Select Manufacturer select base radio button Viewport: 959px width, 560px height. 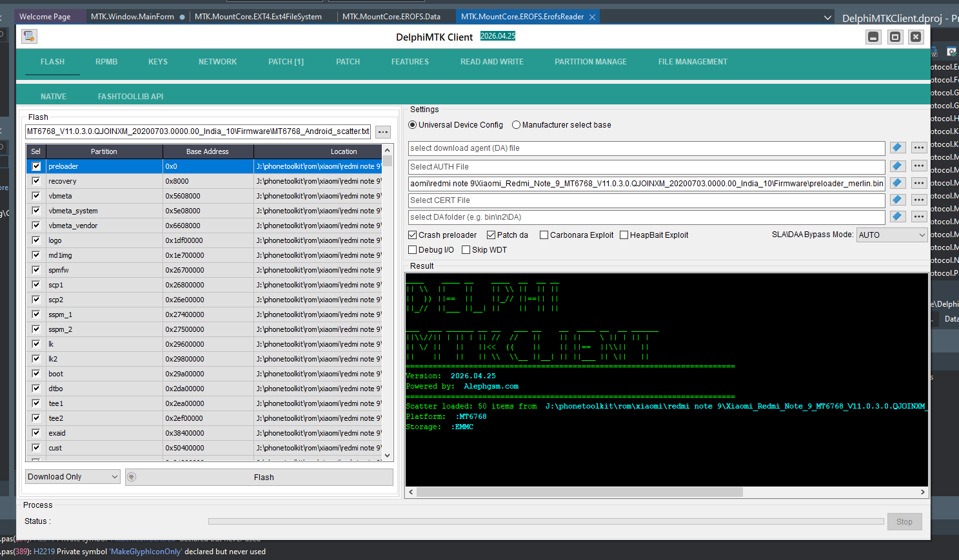click(517, 125)
